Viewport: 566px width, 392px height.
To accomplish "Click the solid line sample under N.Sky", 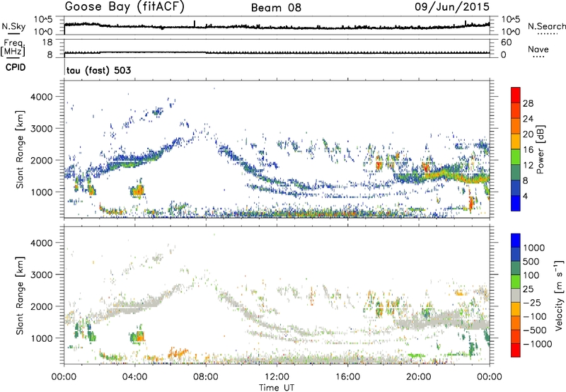I will (13, 33).
